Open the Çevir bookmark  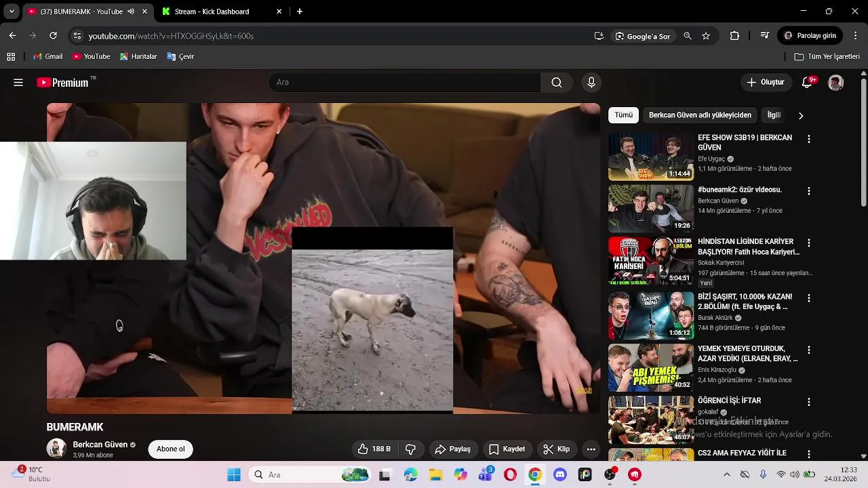click(181, 57)
